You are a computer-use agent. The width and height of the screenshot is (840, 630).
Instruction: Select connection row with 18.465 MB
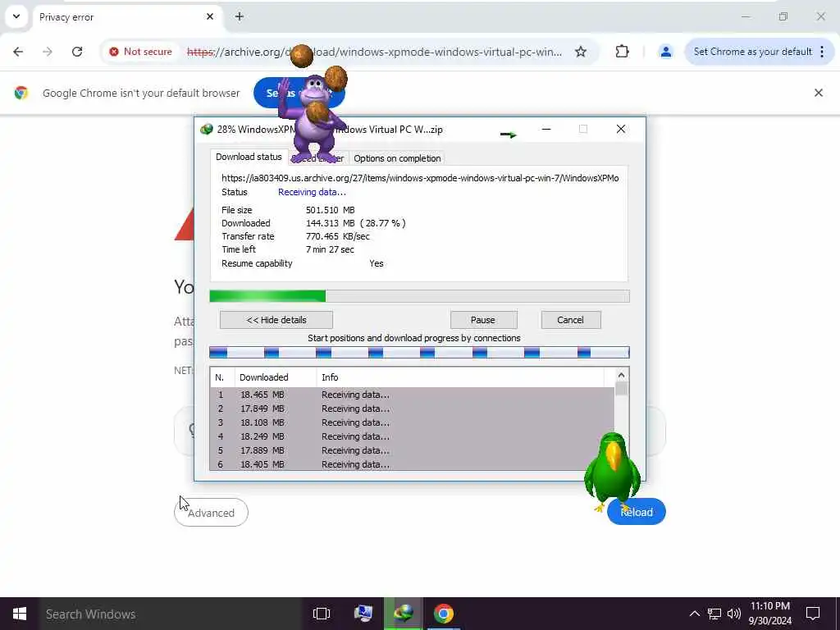(412, 395)
